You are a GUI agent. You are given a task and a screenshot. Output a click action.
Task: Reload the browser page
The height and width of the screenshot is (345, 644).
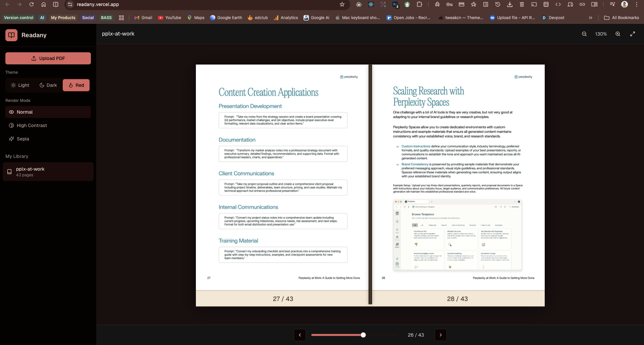tap(32, 4)
